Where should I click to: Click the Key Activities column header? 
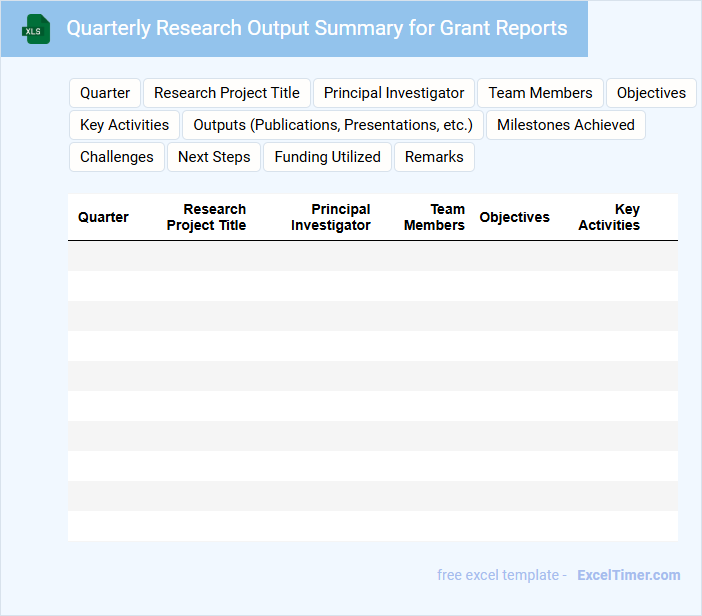(609, 217)
